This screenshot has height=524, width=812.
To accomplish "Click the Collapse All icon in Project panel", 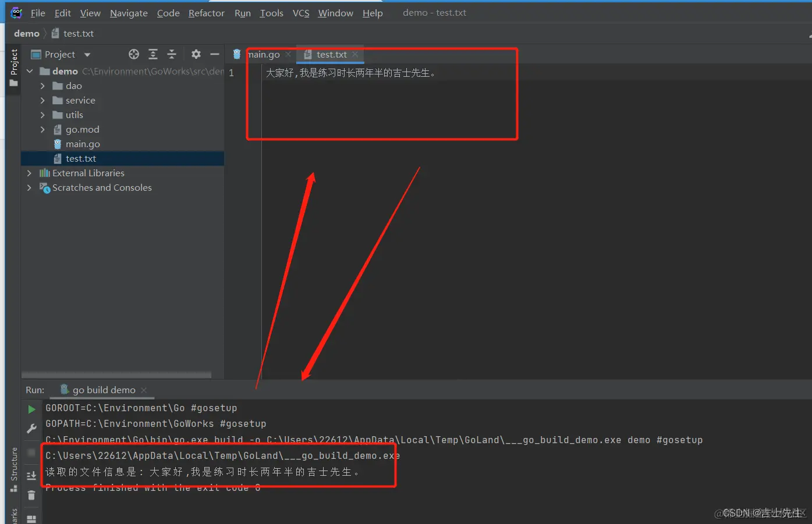I will click(172, 54).
